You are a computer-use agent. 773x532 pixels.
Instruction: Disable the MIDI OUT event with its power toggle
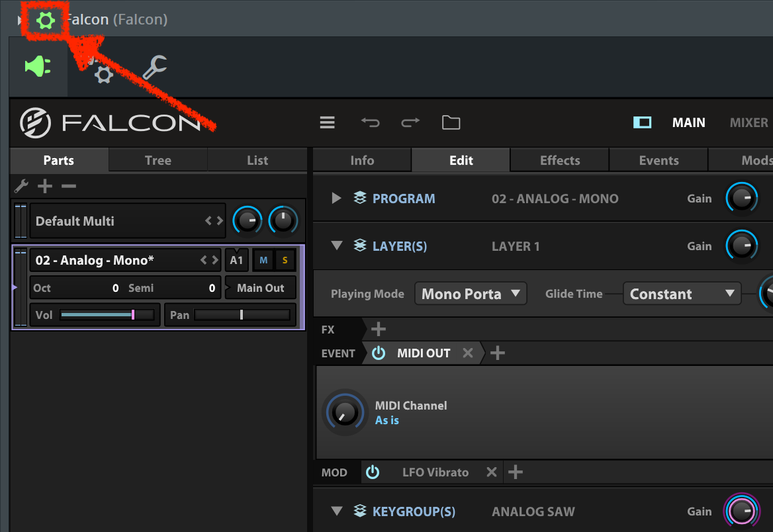pyautogui.click(x=378, y=353)
